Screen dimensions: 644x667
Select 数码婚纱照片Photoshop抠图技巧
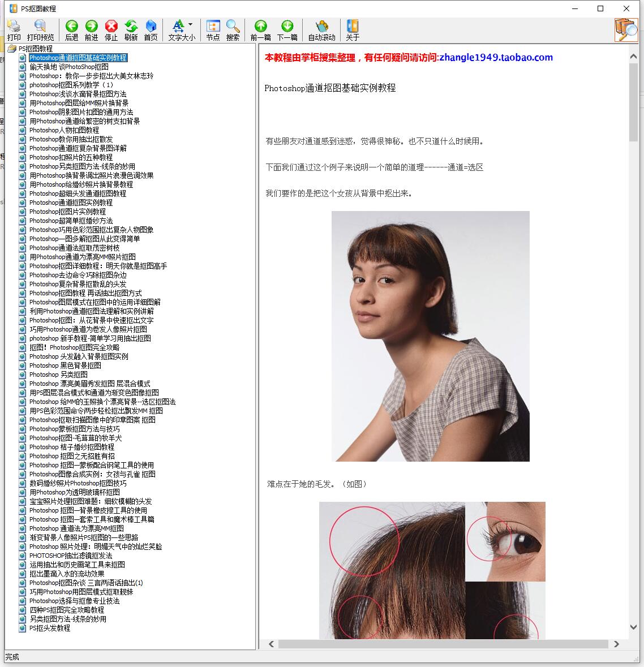78,483
